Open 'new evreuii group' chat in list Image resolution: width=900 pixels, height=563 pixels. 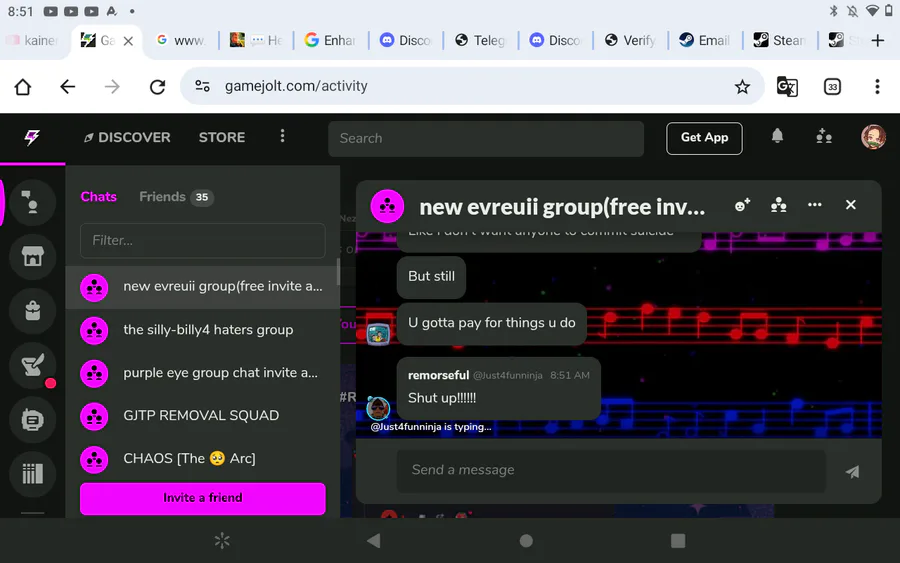tap(203, 286)
